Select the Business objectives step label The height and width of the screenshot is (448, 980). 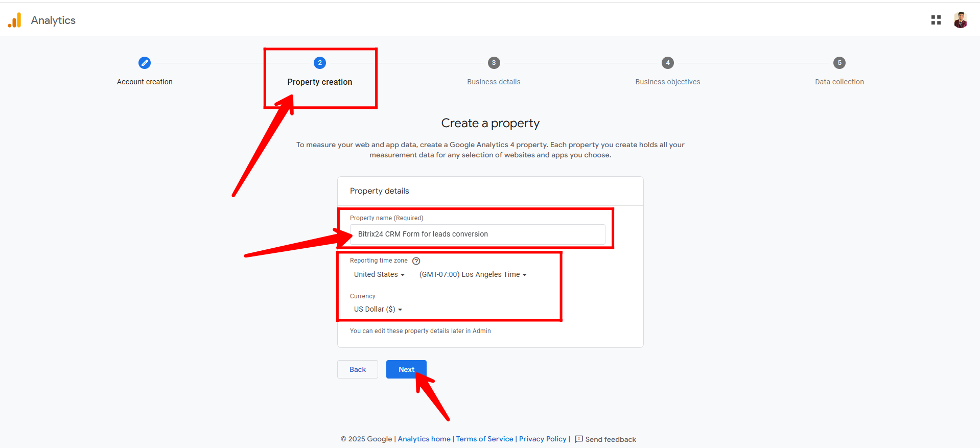[x=668, y=82]
